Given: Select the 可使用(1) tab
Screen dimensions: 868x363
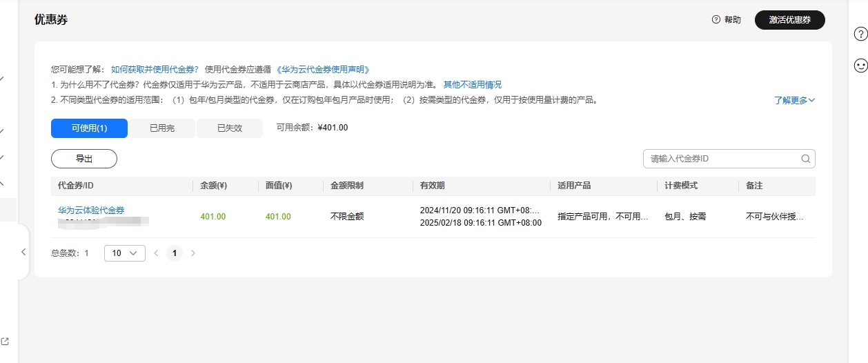Looking at the screenshot, I should pyautogui.click(x=89, y=128).
